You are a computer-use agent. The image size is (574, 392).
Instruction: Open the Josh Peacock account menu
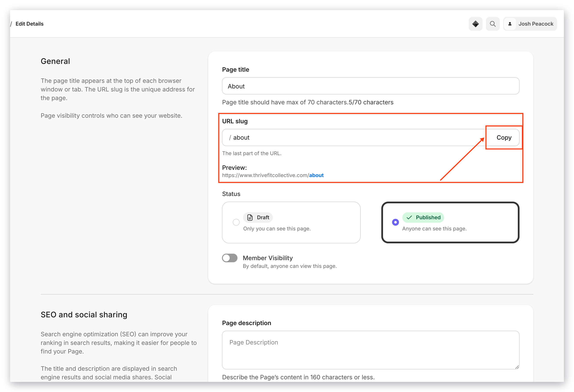(530, 24)
